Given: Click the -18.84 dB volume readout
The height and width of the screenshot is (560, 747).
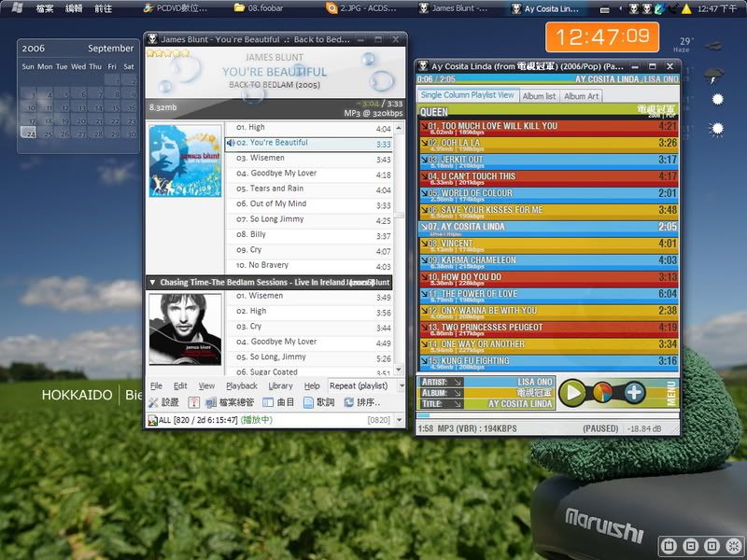Looking at the screenshot, I should 644,428.
